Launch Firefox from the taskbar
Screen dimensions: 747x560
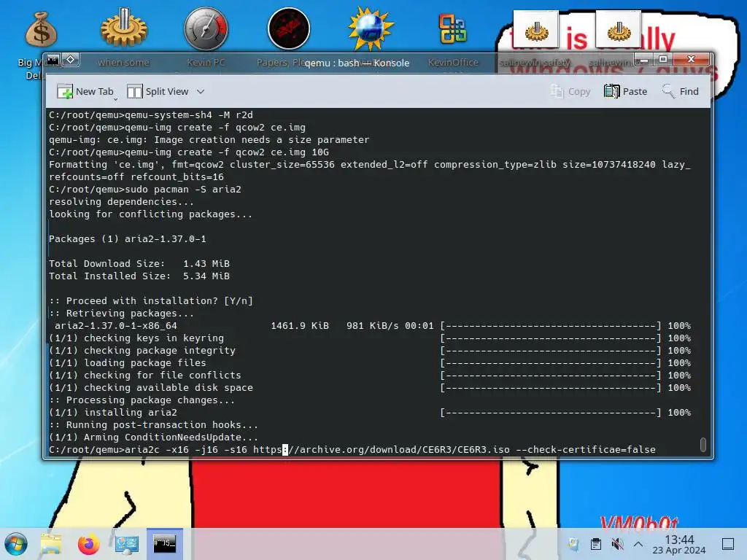pyautogui.click(x=88, y=544)
